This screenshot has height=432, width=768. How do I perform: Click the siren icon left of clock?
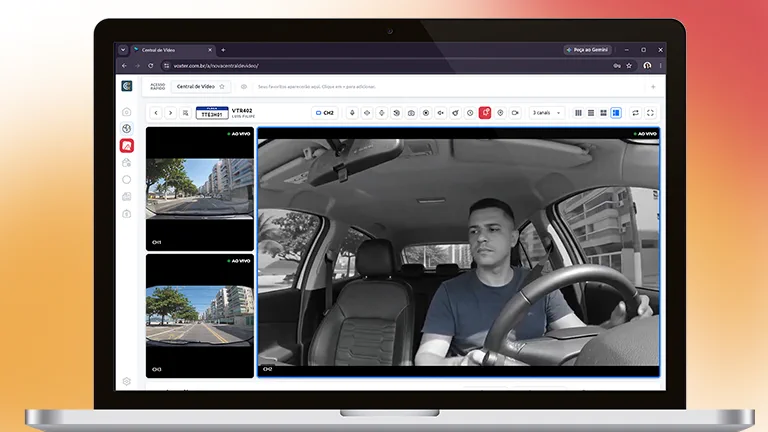(x=456, y=113)
